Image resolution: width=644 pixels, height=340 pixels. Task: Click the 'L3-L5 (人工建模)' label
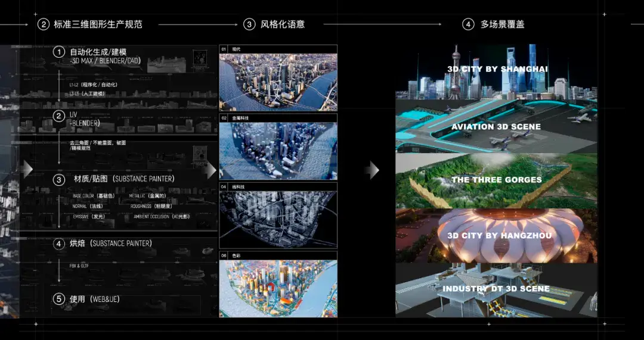(87, 93)
